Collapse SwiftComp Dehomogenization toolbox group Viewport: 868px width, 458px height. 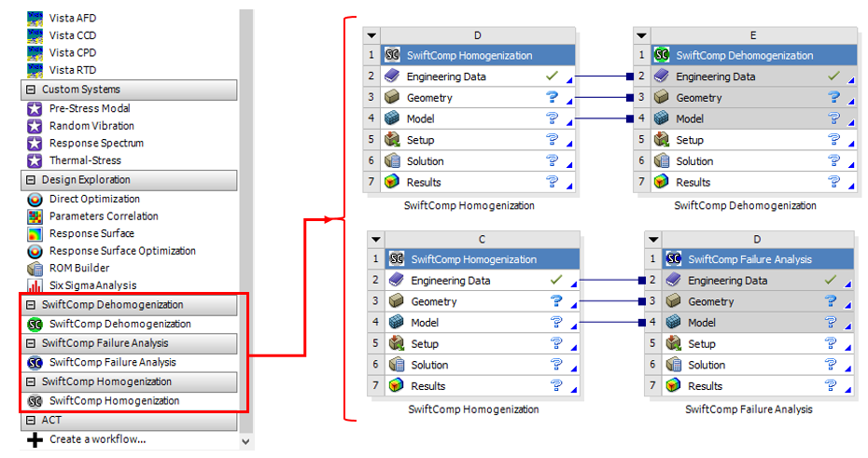[31, 305]
